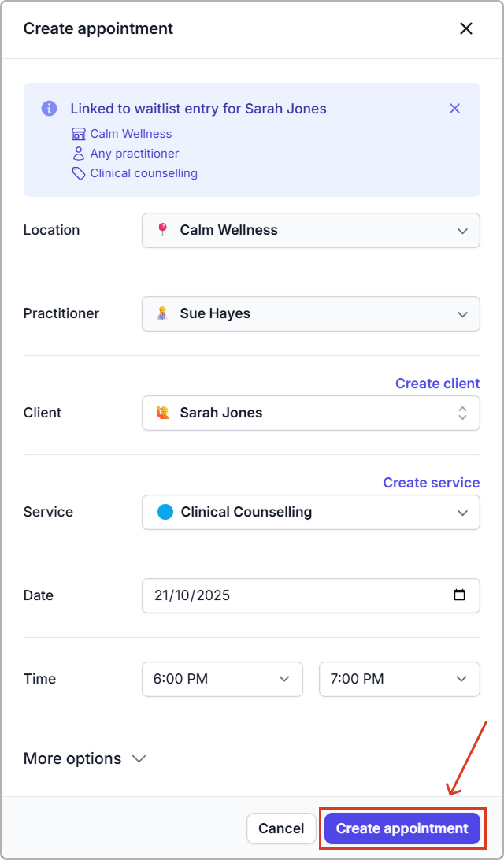Click the person icon beside Any practitioner
Viewport: 504px width, 860px height.
(78, 154)
